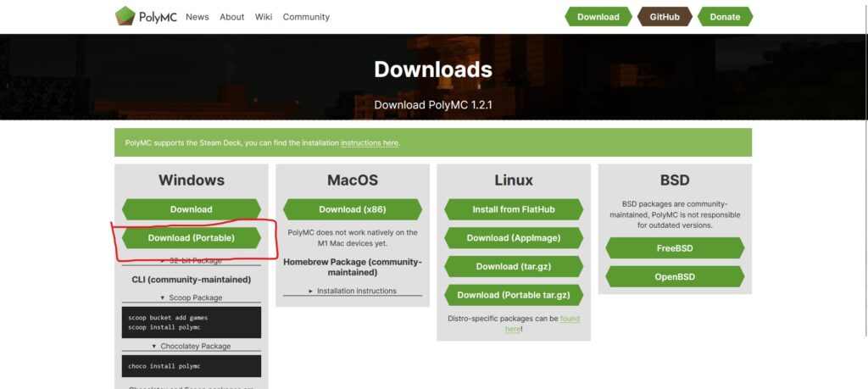Image resolution: width=868 pixels, height=389 pixels.
Task: Click the Donate header button
Action: [724, 17]
